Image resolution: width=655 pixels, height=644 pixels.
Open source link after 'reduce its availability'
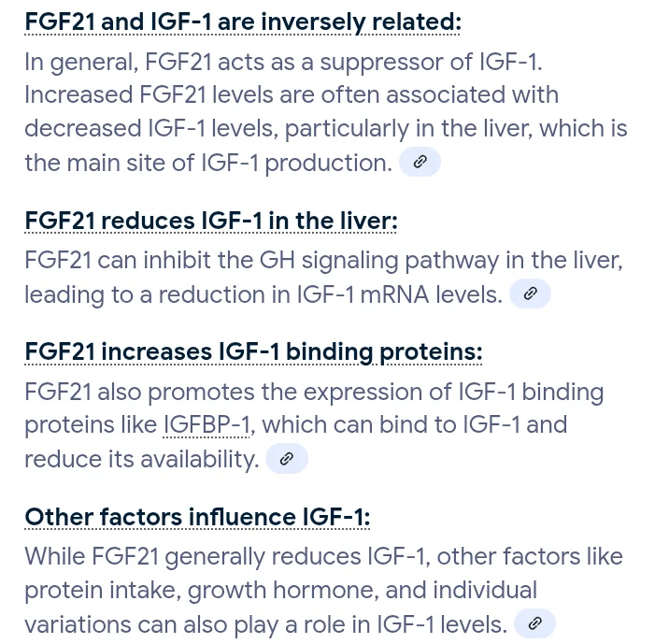point(287,458)
